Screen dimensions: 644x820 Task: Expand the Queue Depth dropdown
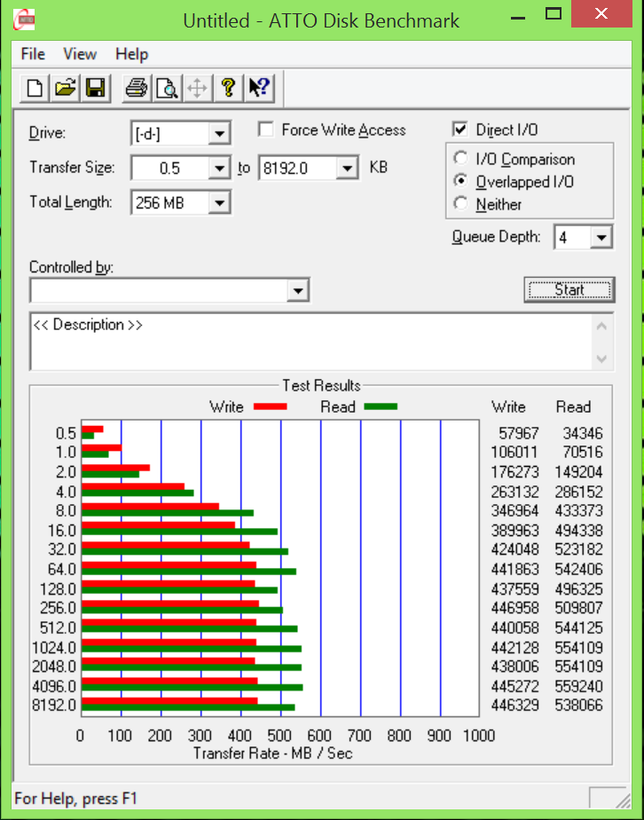point(601,238)
